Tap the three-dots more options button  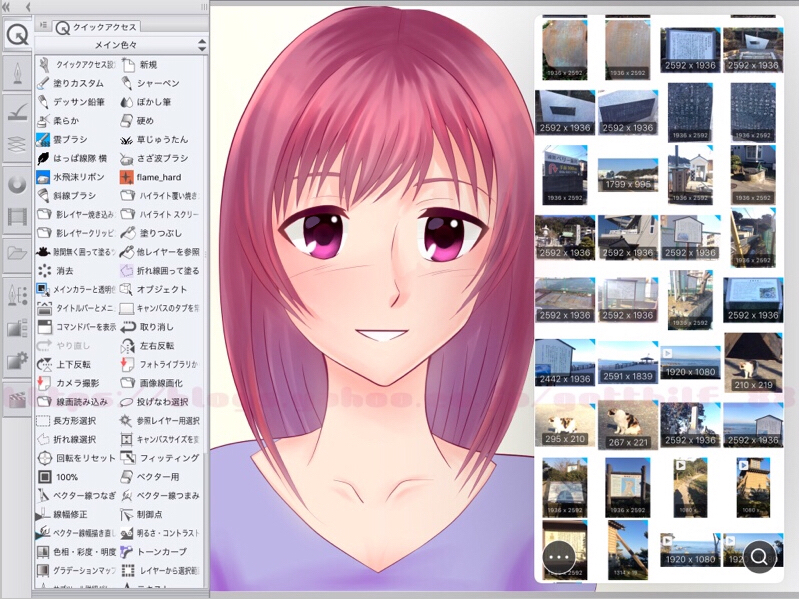pyautogui.click(x=558, y=555)
